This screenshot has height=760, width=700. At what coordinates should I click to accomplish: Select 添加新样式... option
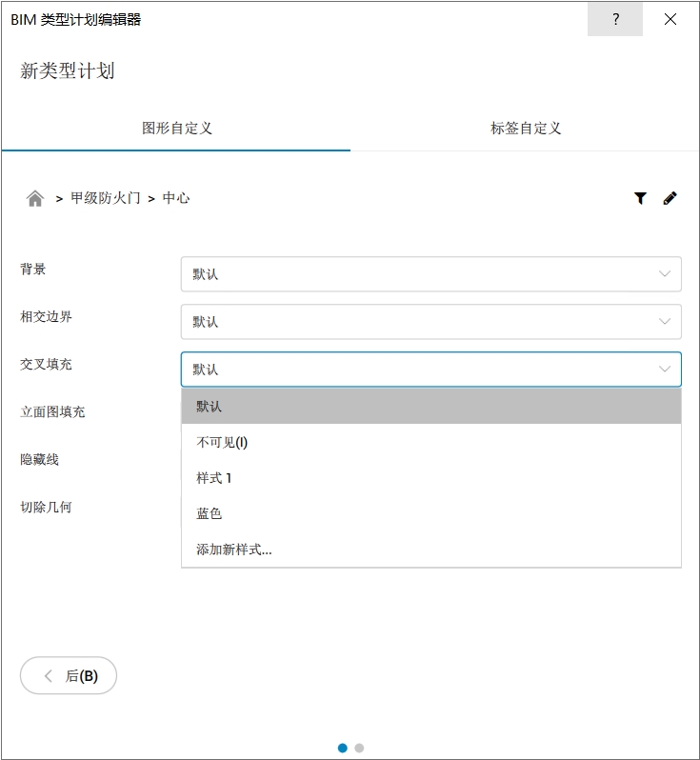431,550
